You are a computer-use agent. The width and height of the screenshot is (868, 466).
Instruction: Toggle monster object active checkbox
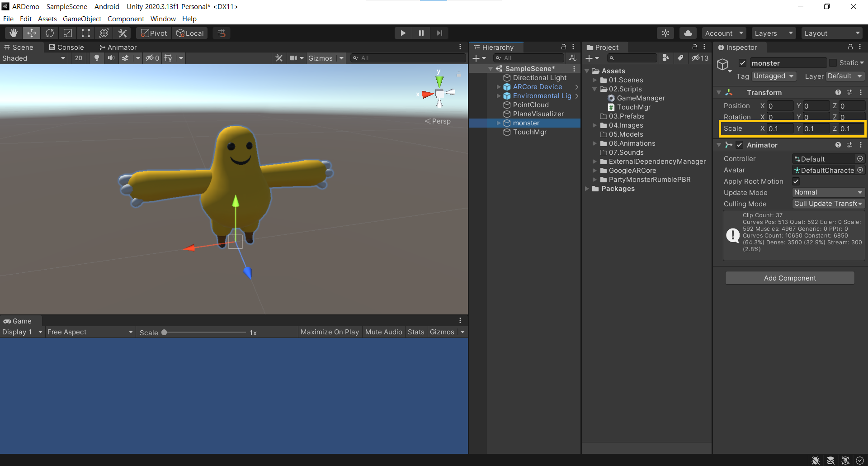(742, 63)
